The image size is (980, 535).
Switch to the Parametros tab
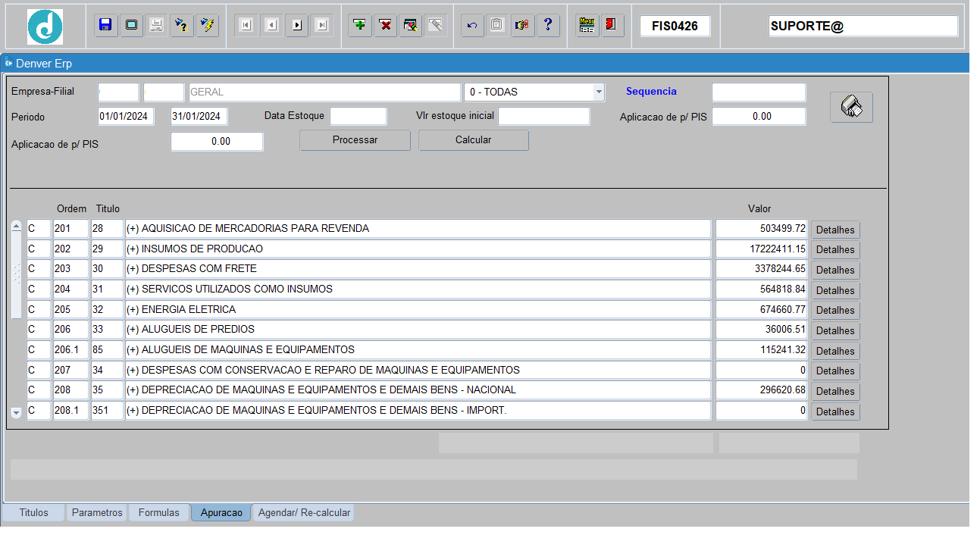97,513
